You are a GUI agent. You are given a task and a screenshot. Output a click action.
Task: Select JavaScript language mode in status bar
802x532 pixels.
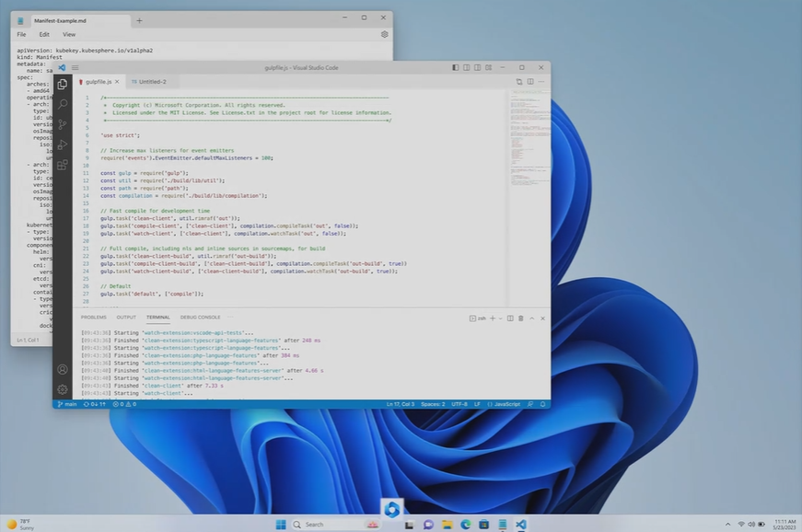pyautogui.click(x=504, y=404)
